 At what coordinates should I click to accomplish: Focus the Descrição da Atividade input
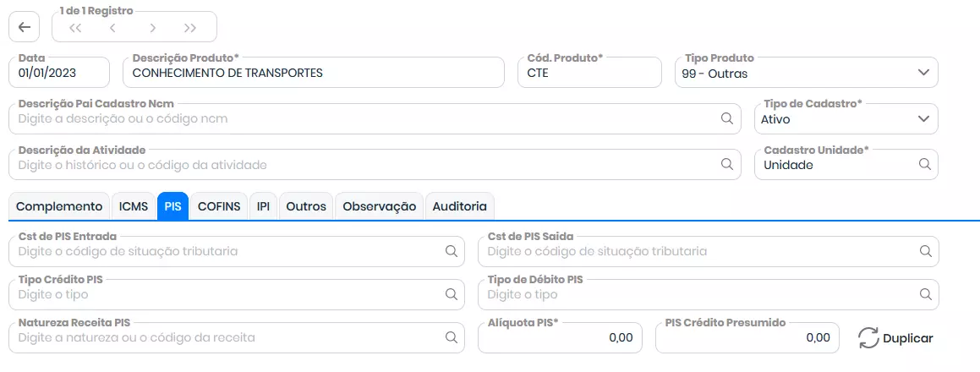(375, 164)
